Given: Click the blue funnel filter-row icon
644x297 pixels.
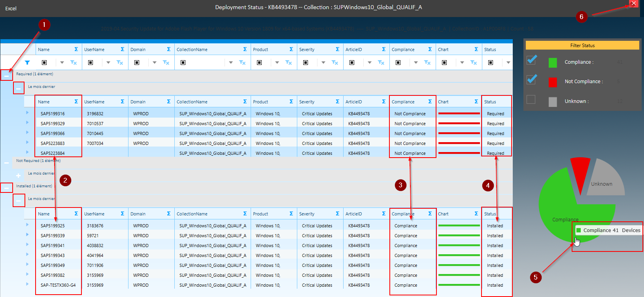Looking at the screenshot, I should tap(27, 63).
